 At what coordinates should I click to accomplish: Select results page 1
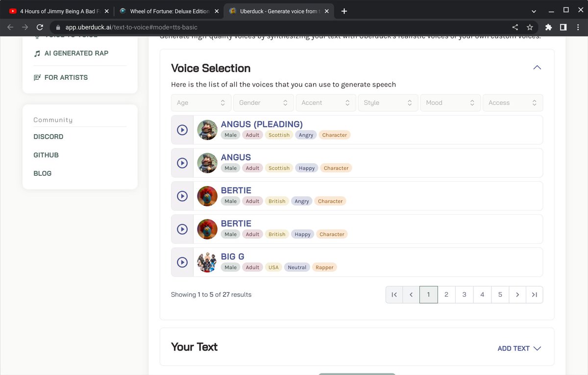pos(429,295)
